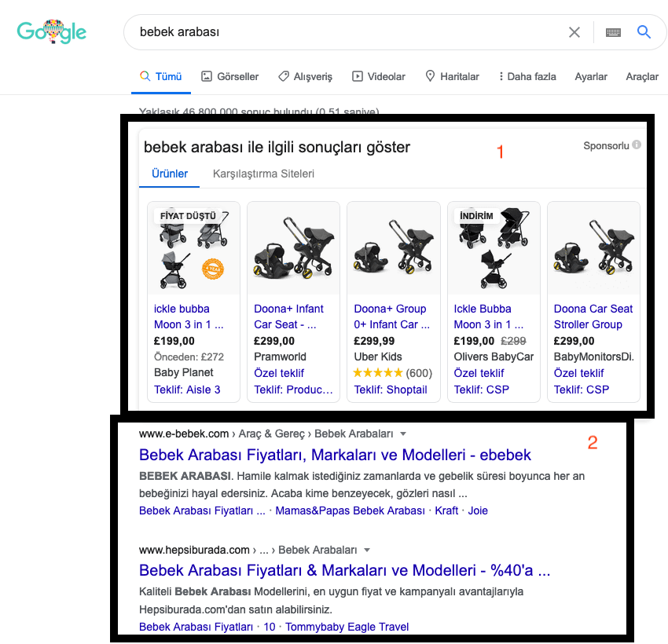Open the Joie sitelink
Image resolution: width=668 pixels, height=644 pixels.
[x=478, y=510]
